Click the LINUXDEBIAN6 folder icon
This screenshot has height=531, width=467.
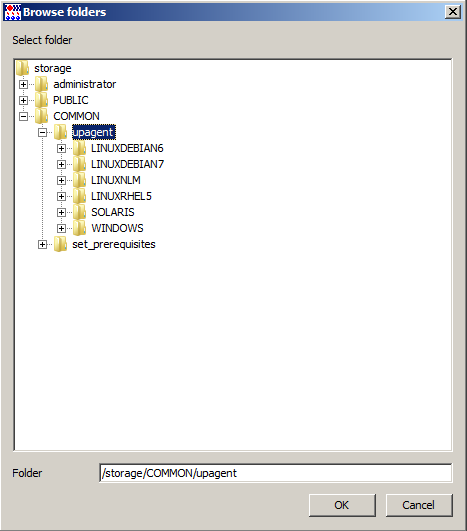(80, 148)
